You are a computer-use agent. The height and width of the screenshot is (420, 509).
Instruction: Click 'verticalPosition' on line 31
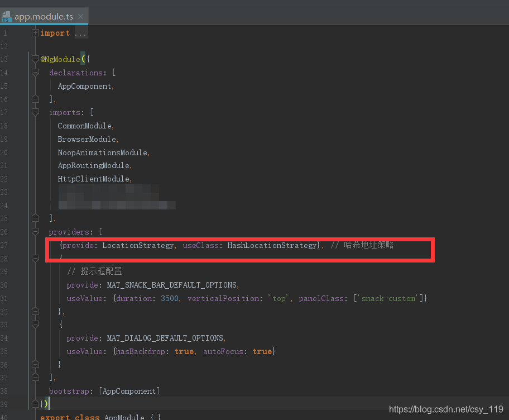tap(223, 298)
